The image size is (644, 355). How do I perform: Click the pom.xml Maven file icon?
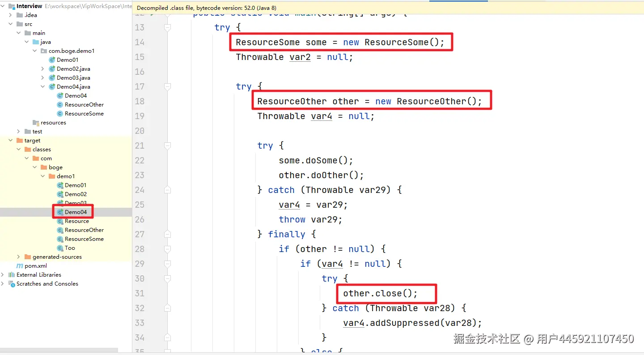click(20, 266)
